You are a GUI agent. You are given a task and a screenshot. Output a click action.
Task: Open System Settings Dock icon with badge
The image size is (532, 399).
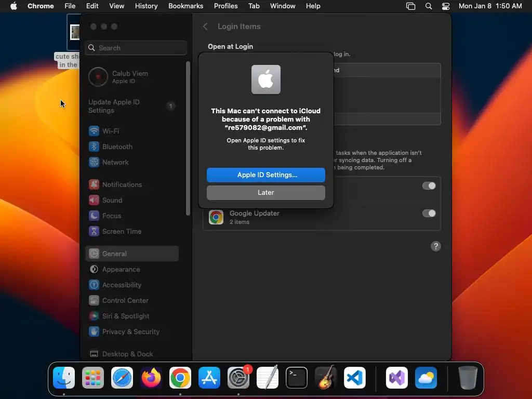coord(238,378)
